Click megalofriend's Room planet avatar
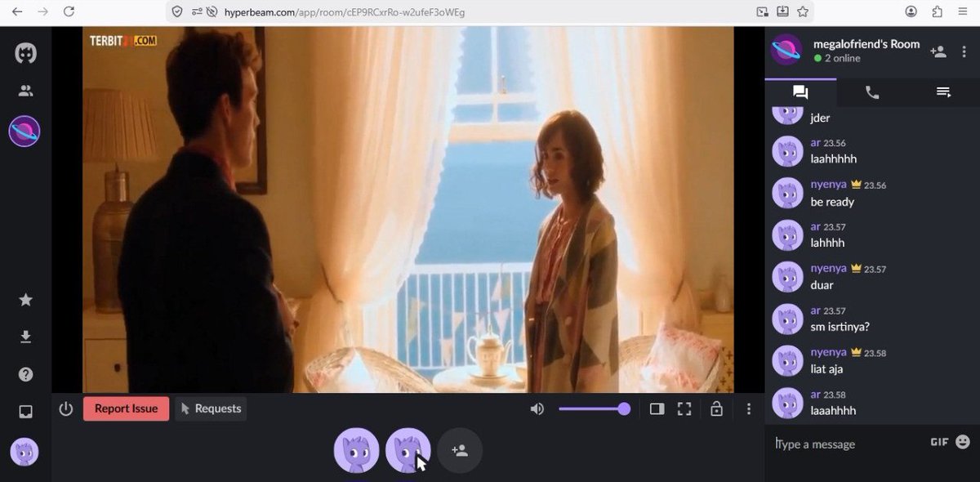The width and height of the screenshot is (980, 482). pyautogui.click(x=786, y=50)
